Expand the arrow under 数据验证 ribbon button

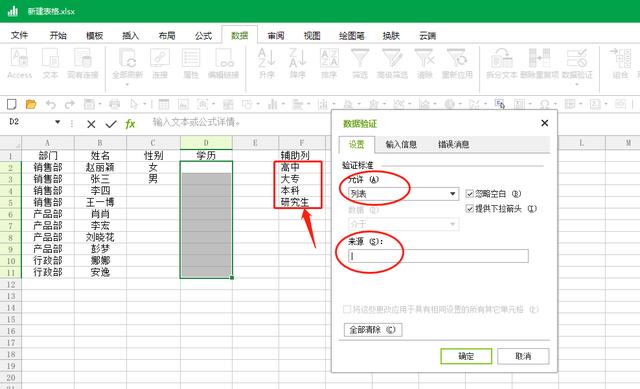tap(577, 84)
